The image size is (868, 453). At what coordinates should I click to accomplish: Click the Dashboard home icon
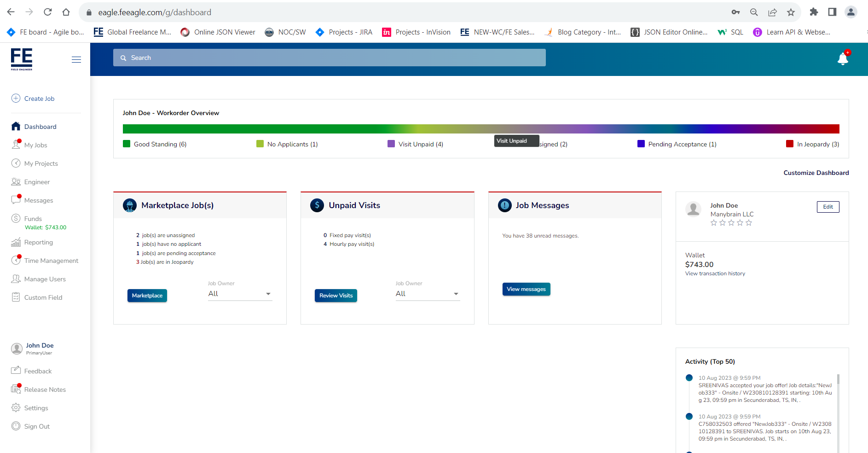pyautogui.click(x=16, y=126)
